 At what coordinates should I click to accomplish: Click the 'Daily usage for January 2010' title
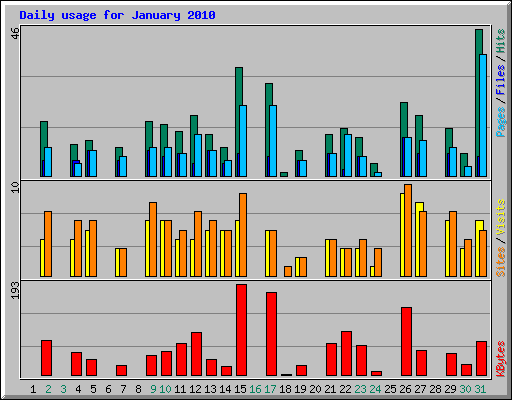pos(117,15)
